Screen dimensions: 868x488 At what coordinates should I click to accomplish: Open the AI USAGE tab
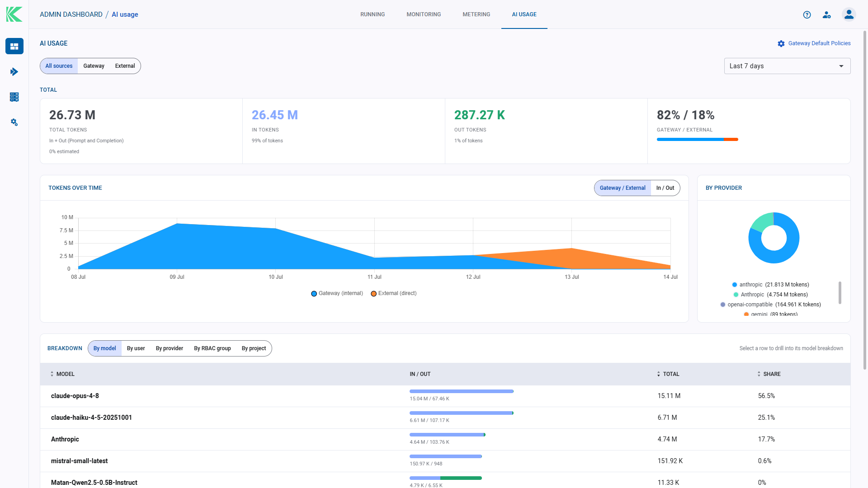click(x=524, y=14)
